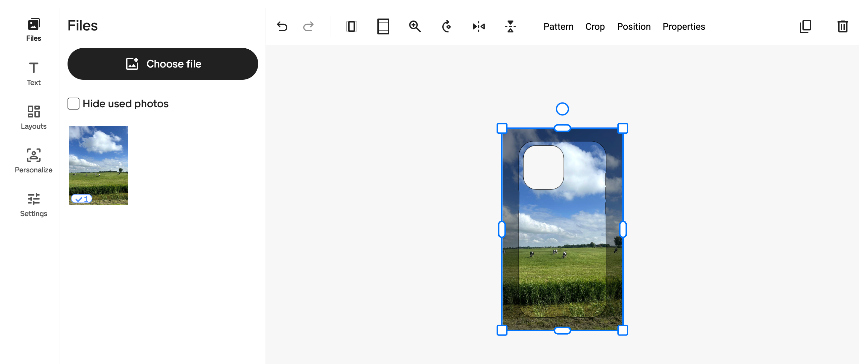This screenshot has width=868, height=364.
Task: Enable the Hide used photos checkbox
Action: click(x=73, y=104)
